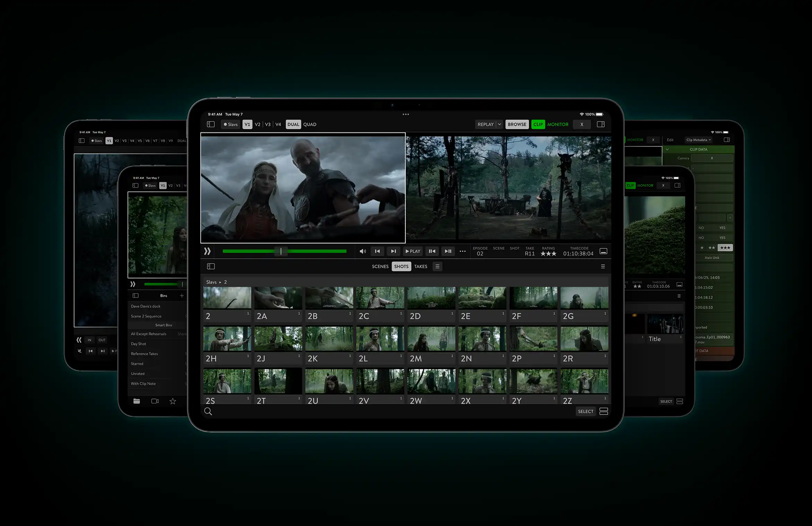Enable DUAL viewer layout

(293, 124)
